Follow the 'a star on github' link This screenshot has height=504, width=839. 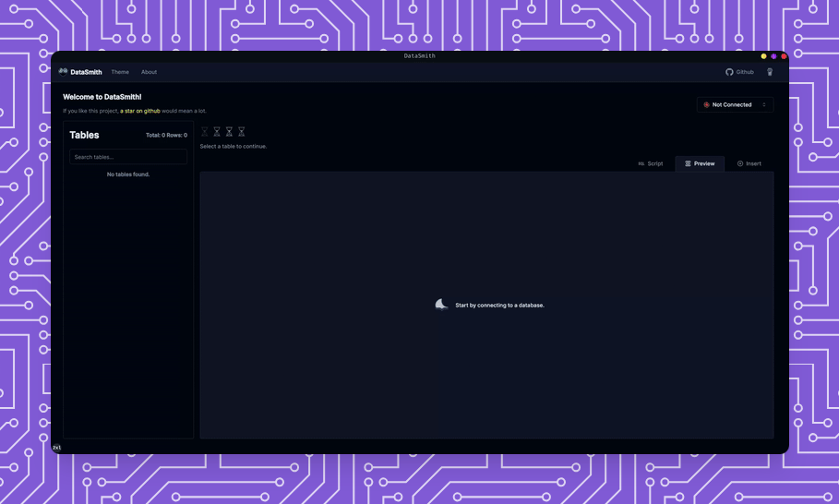tap(140, 112)
